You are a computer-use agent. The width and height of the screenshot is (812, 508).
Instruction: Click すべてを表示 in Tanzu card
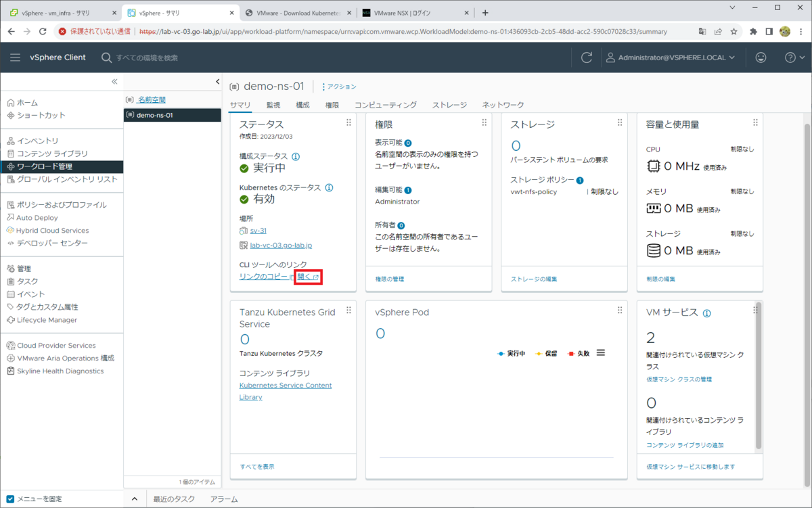257,467
